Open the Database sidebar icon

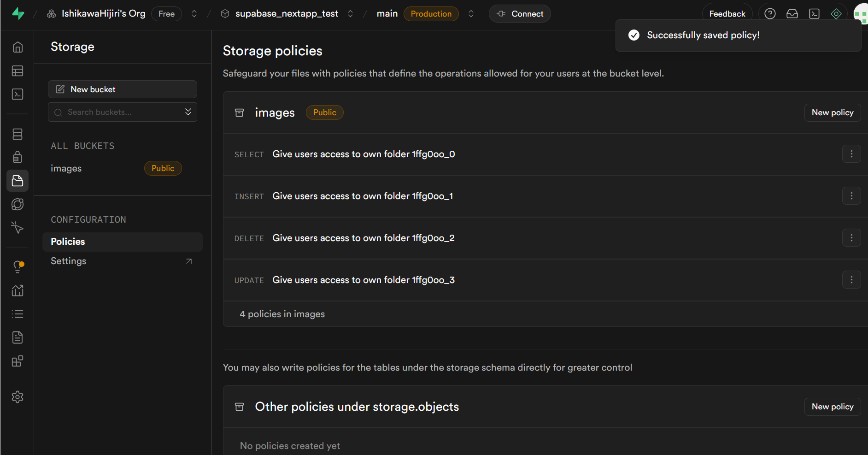(18, 134)
